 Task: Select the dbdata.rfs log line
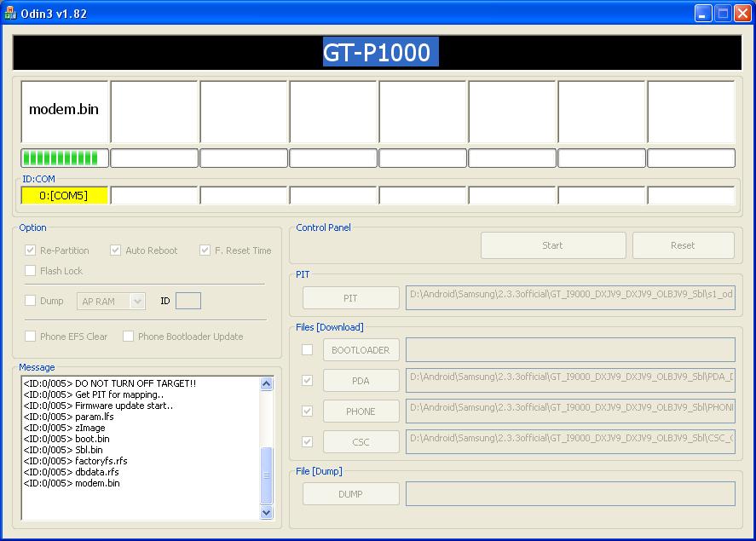tap(71, 472)
